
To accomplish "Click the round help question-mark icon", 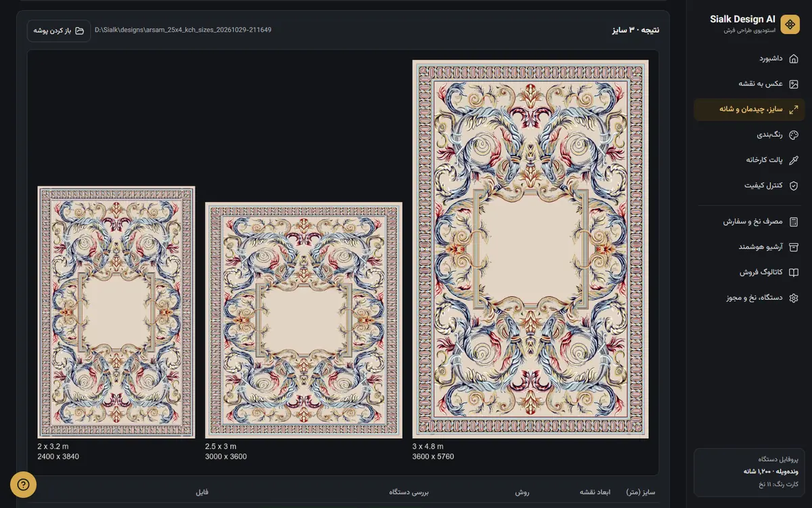I will click(23, 484).
